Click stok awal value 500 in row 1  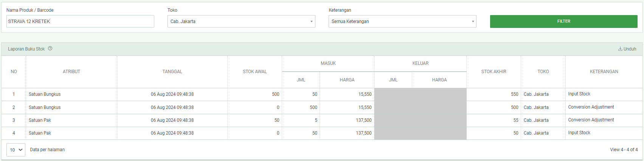(x=275, y=94)
